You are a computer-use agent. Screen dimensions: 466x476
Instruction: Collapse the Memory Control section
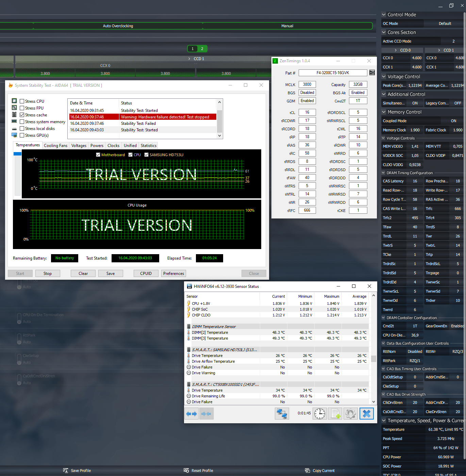point(384,112)
